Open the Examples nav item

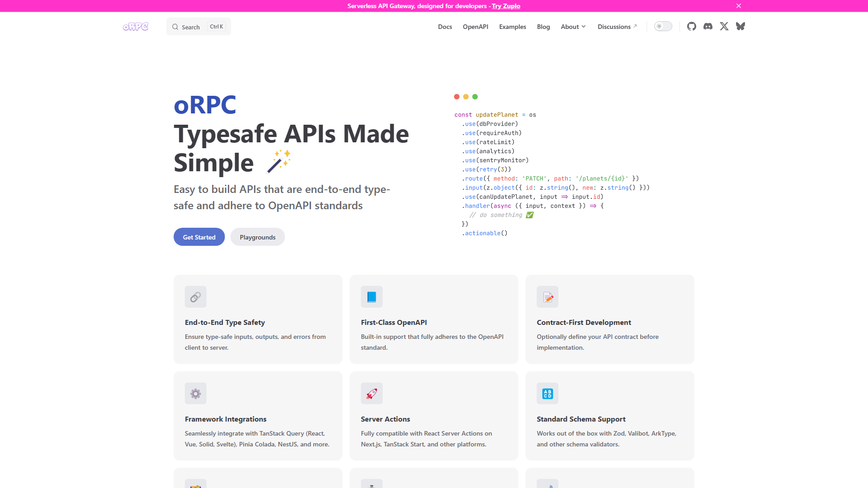(512, 27)
